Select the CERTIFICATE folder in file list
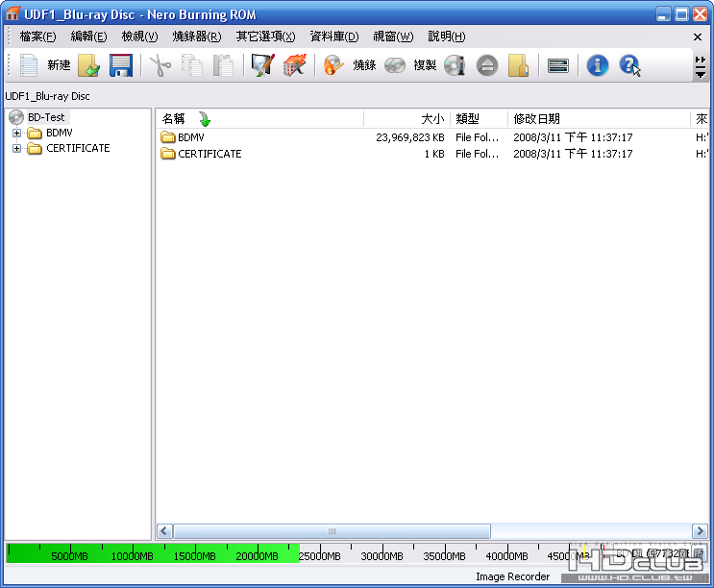 click(209, 154)
